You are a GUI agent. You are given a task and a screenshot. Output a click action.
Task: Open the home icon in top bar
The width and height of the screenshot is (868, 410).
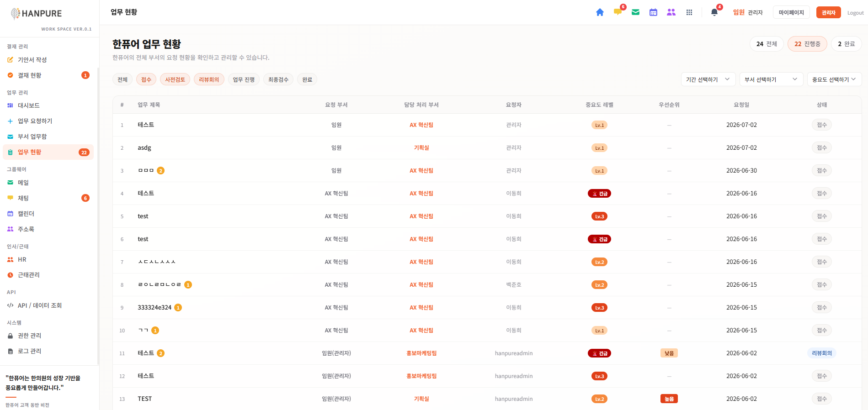[600, 12]
